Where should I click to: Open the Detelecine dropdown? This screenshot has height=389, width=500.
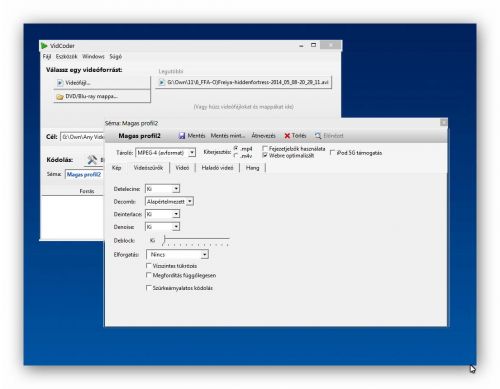click(x=162, y=189)
